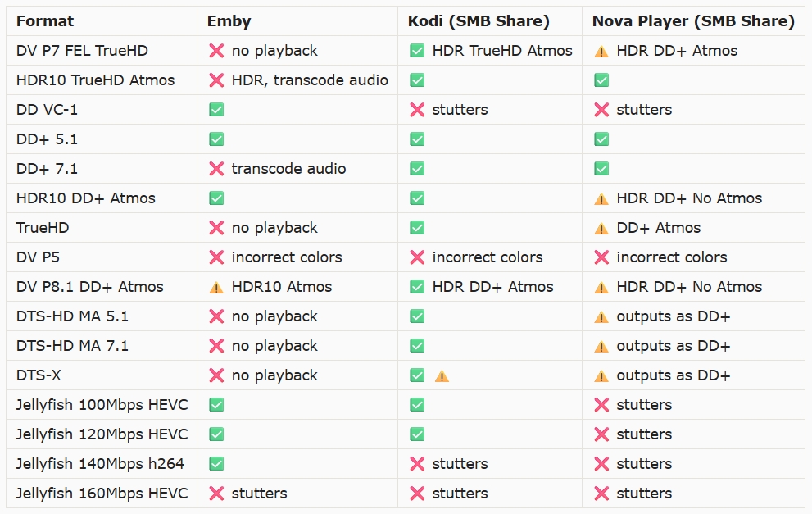This screenshot has height=514, width=812.
Task: Click the Nova Player (SMB Share) column header
Action: coord(693,21)
